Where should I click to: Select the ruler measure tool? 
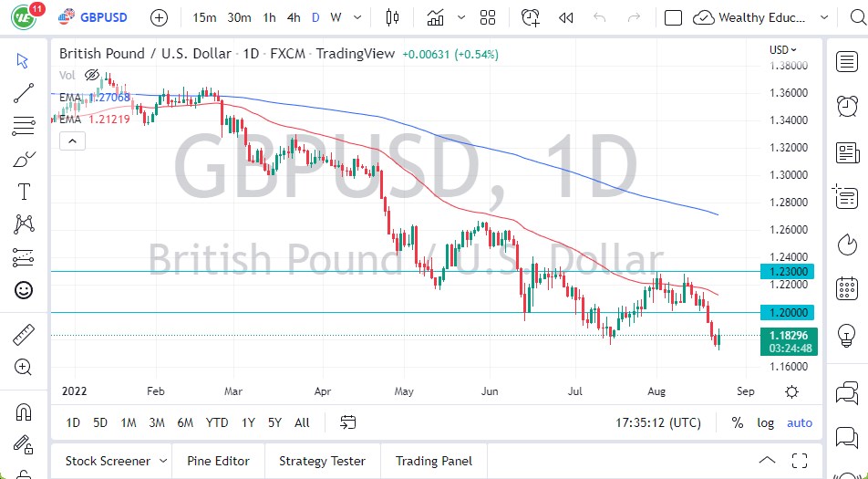tap(24, 335)
